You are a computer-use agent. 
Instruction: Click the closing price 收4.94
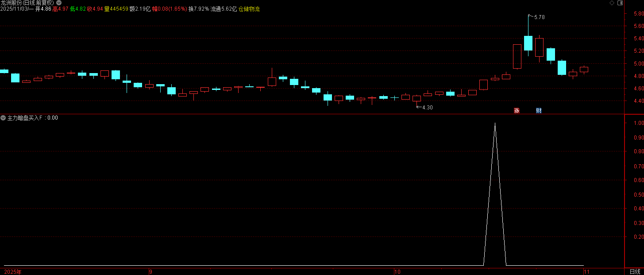pos(95,9)
